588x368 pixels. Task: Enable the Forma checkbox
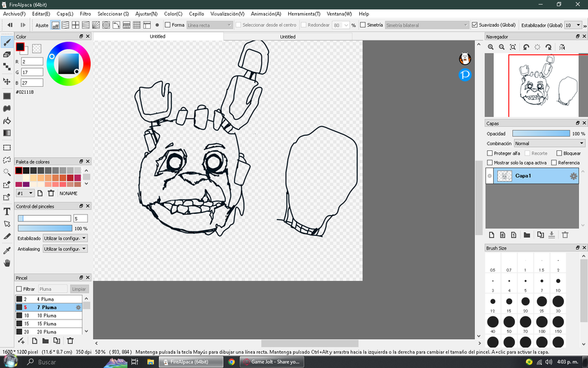[x=168, y=25]
